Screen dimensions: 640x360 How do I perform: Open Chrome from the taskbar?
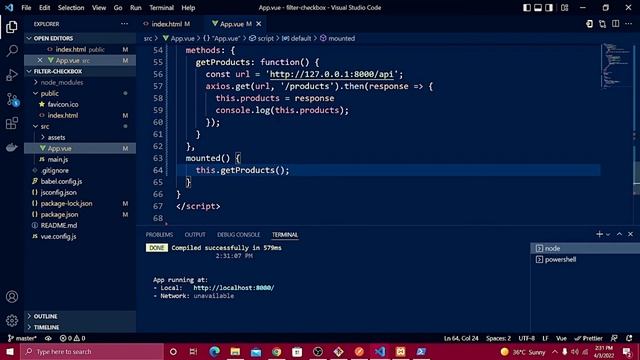click(276, 351)
